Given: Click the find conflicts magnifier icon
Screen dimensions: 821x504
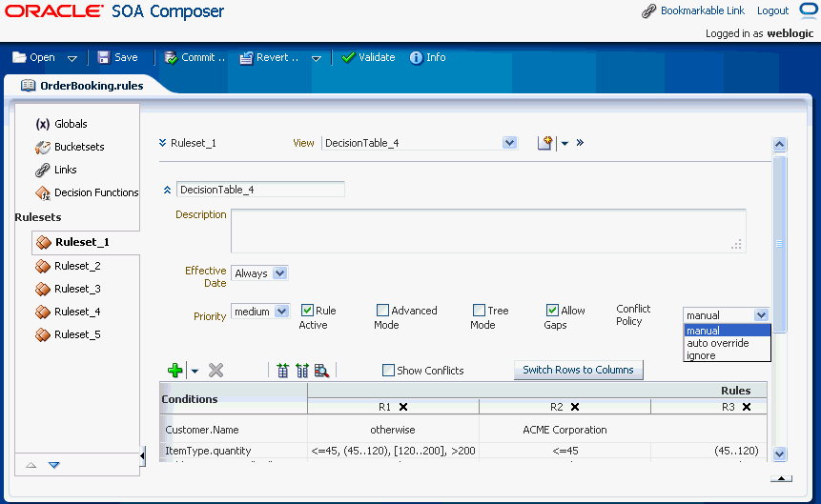Looking at the screenshot, I should (321, 371).
